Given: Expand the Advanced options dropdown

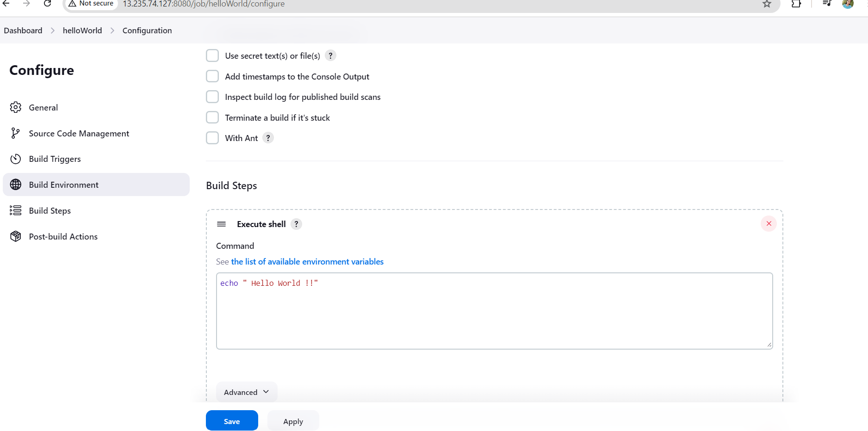Looking at the screenshot, I should [247, 392].
